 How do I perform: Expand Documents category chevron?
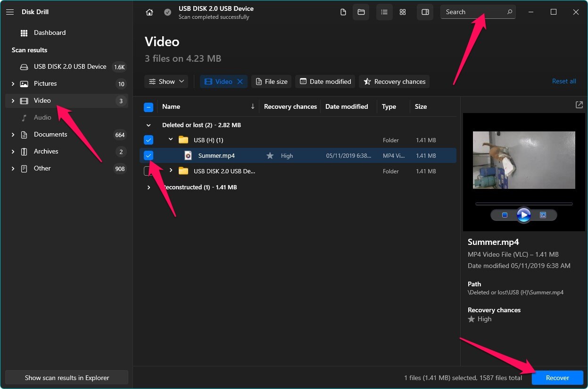tap(13, 135)
